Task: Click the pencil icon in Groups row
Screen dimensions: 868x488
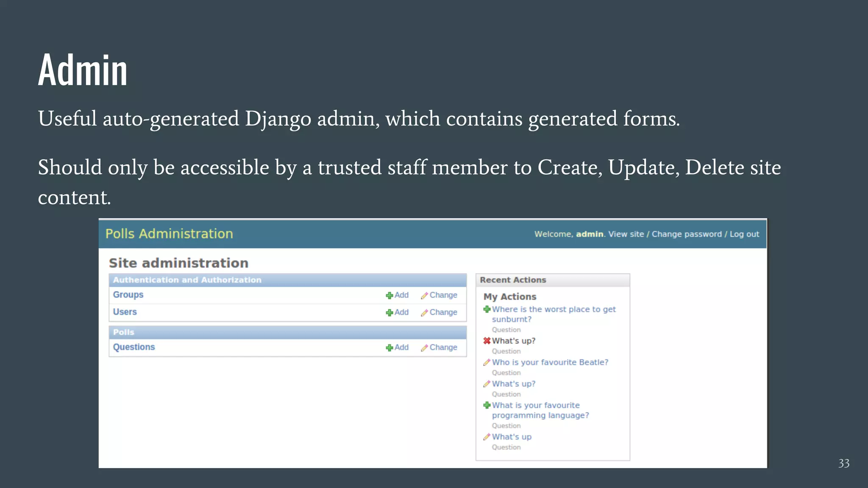Action: [x=424, y=295]
